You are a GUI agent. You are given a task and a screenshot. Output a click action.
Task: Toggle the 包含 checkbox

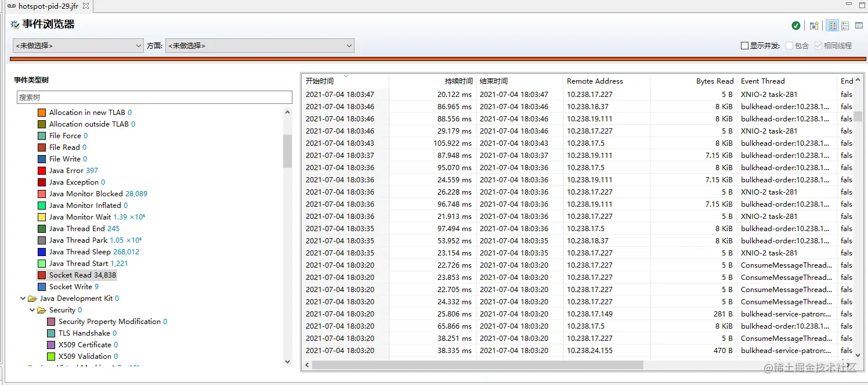pyautogui.click(x=790, y=46)
